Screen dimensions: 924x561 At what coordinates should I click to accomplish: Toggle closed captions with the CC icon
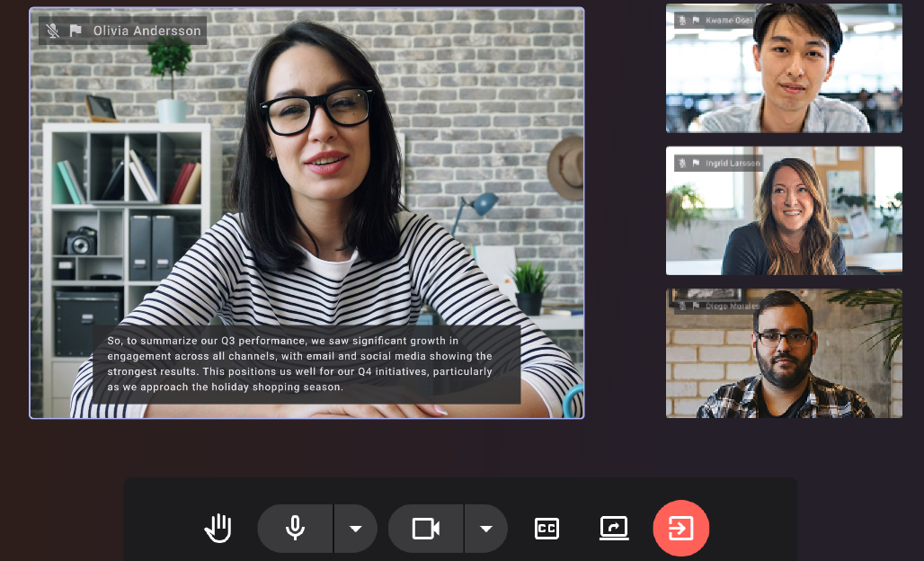546,528
